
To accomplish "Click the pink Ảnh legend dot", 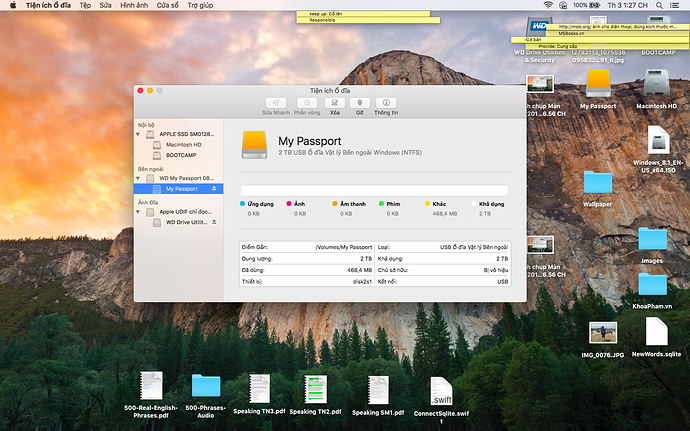I will coord(289,203).
